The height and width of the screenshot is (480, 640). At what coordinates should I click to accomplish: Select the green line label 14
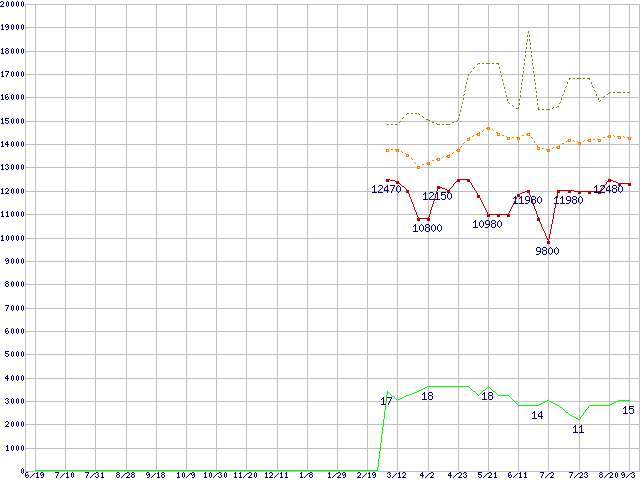[x=537, y=415]
